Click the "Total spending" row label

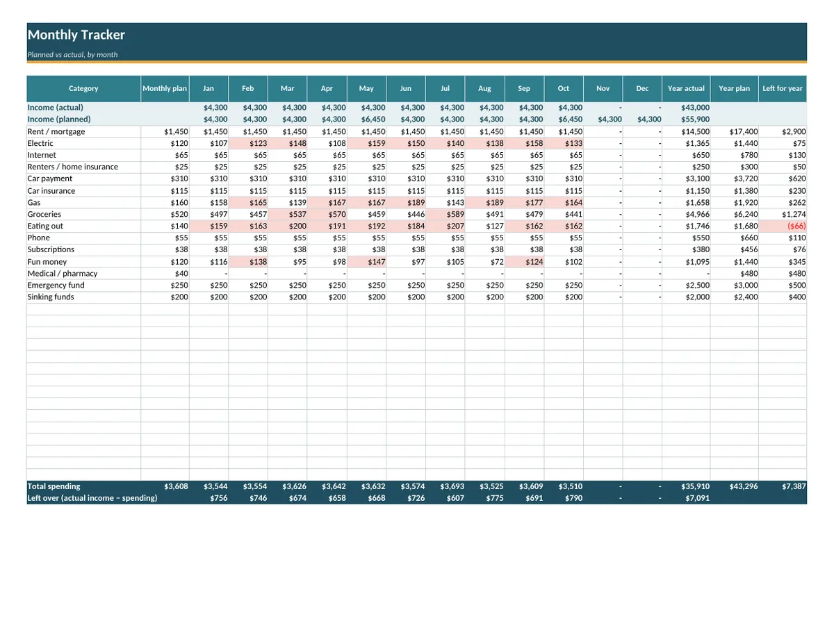pos(54,486)
